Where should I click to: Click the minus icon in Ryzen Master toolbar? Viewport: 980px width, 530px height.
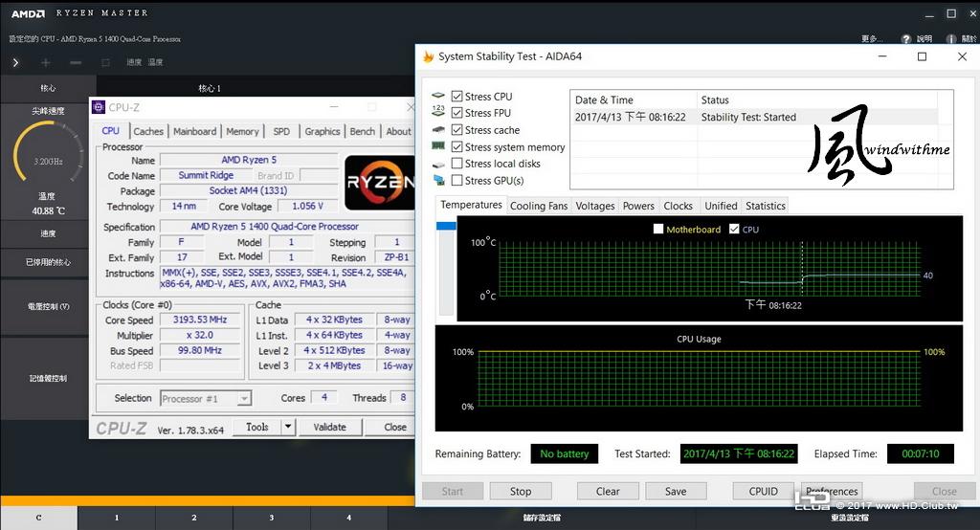tap(76, 62)
